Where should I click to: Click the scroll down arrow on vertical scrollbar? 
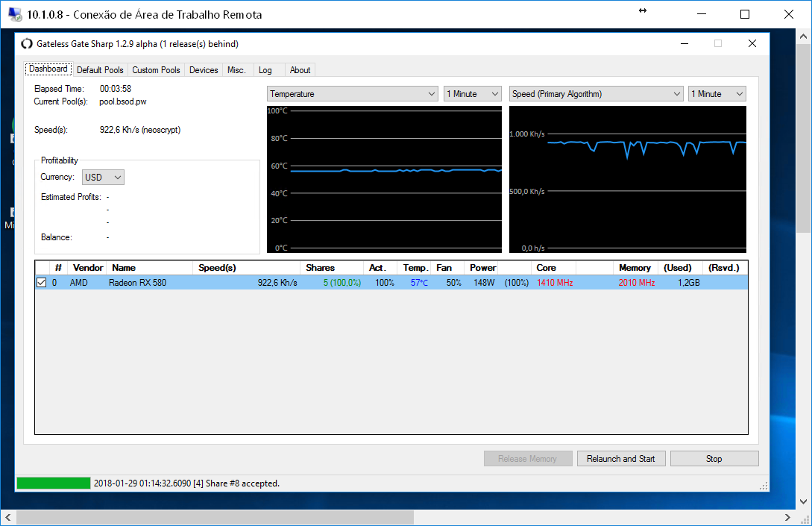click(803, 501)
